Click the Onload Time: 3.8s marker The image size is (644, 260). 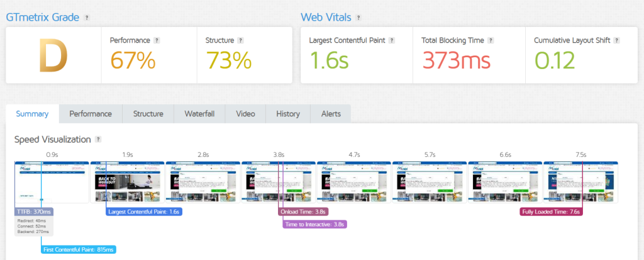pyautogui.click(x=304, y=212)
